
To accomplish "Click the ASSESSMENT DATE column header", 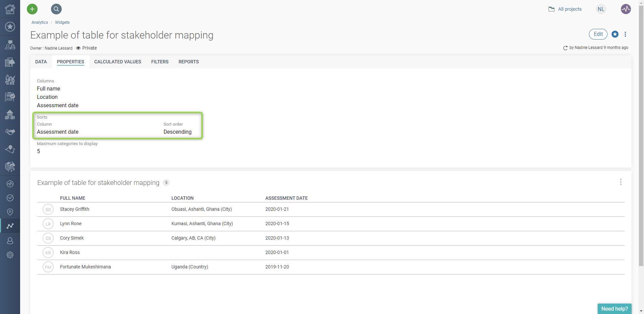I will point(286,198).
